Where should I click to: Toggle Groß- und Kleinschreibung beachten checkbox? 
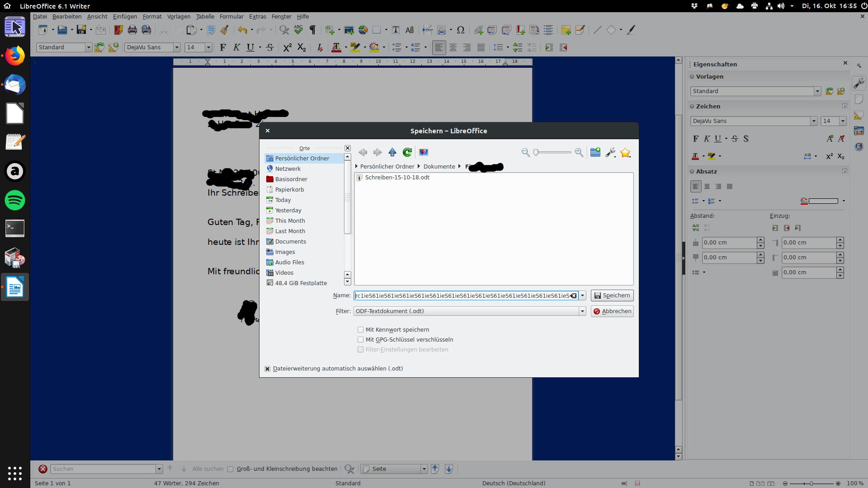[230, 469]
